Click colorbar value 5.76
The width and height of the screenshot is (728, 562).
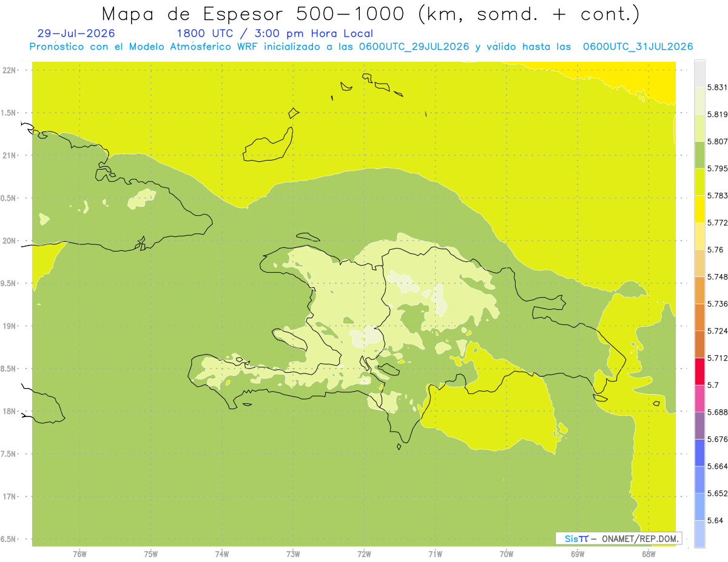[x=715, y=250]
